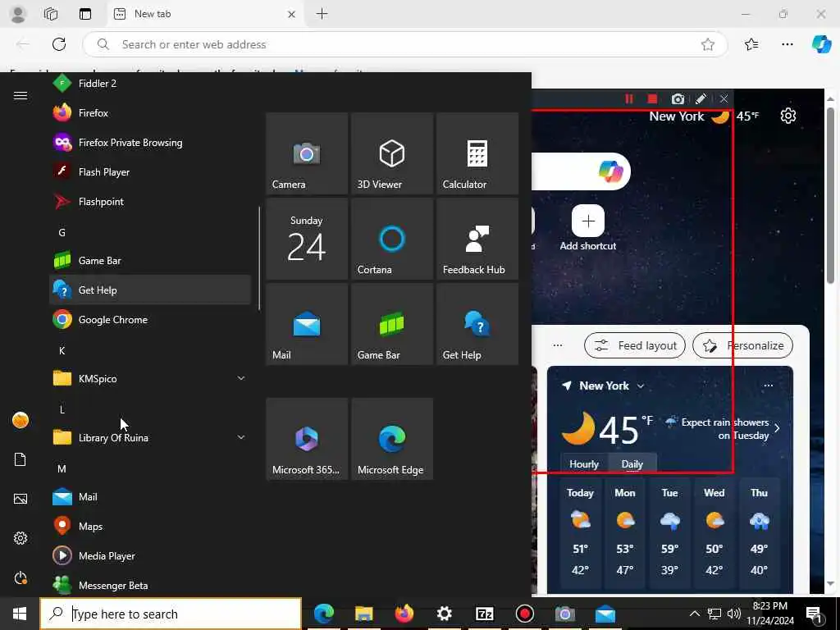Open Settings from Start menu sidebar
Viewport: 840px width, 630px height.
click(x=21, y=538)
